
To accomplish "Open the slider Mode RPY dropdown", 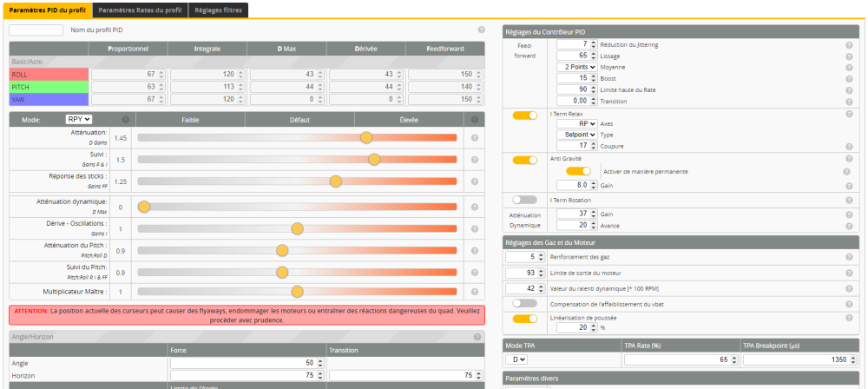I will pos(79,119).
